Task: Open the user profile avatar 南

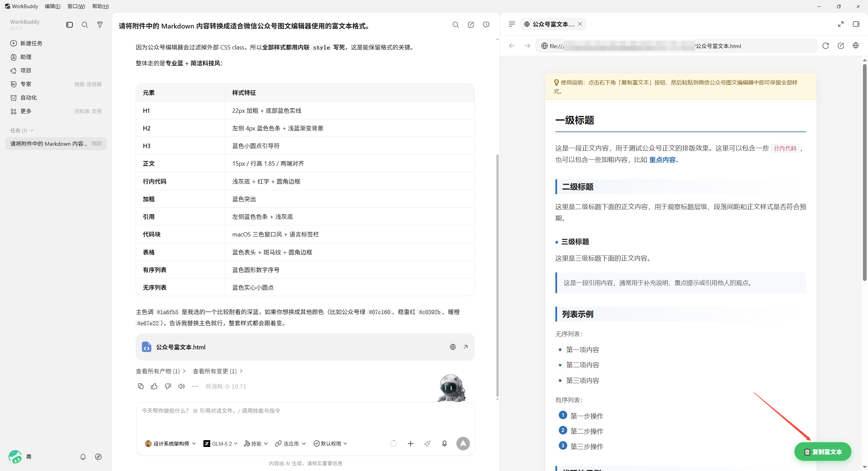Action: [x=15, y=457]
